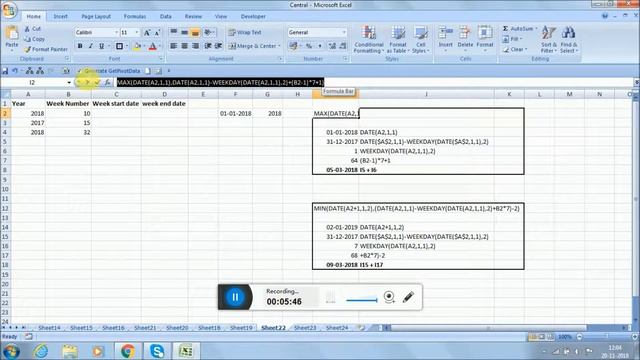The width and height of the screenshot is (640, 360).
Task: Click the Fill Color swatch button
Action: point(137,46)
